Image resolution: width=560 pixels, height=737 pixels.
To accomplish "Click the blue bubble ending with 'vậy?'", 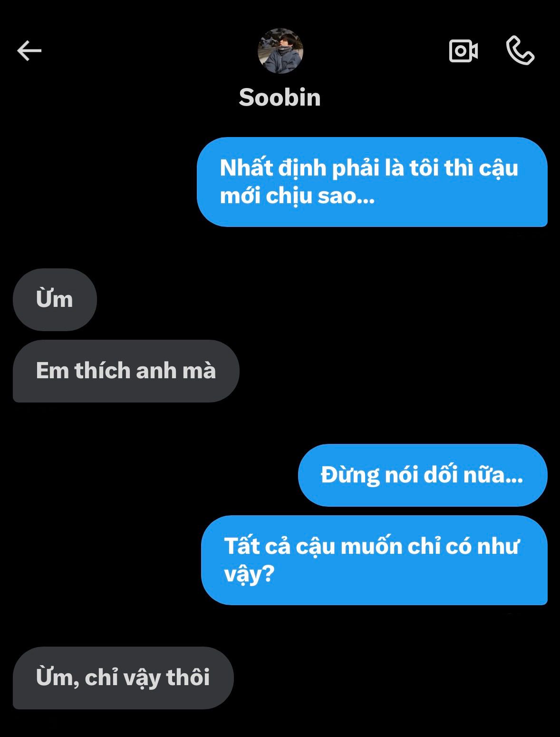I will (374, 560).
